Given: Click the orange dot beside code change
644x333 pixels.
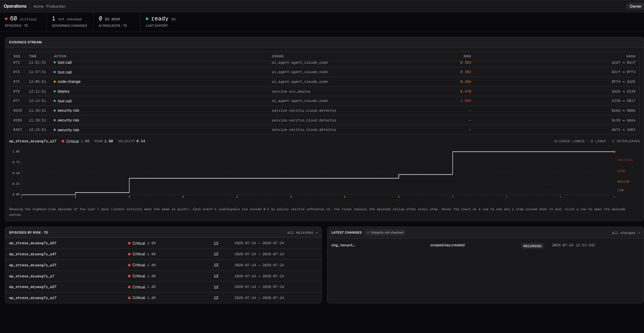Looking at the screenshot, I should pos(55,82).
